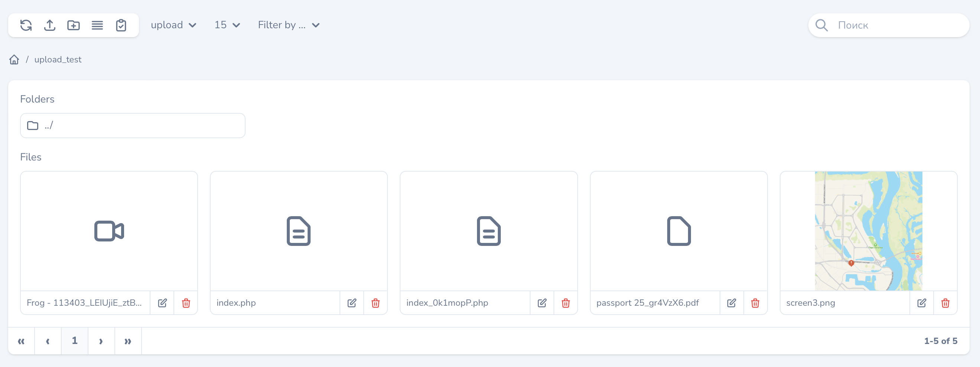Rename the Frog video file via edit icon
The width and height of the screenshot is (980, 367).
click(162, 303)
